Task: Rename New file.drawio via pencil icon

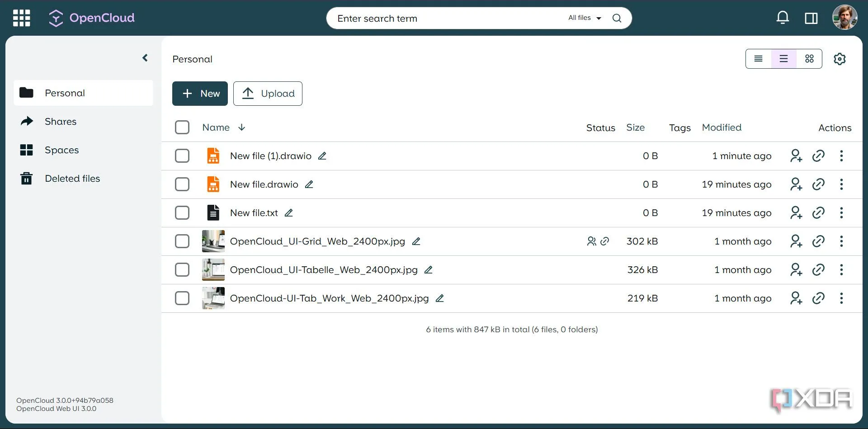Action: tap(309, 184)
